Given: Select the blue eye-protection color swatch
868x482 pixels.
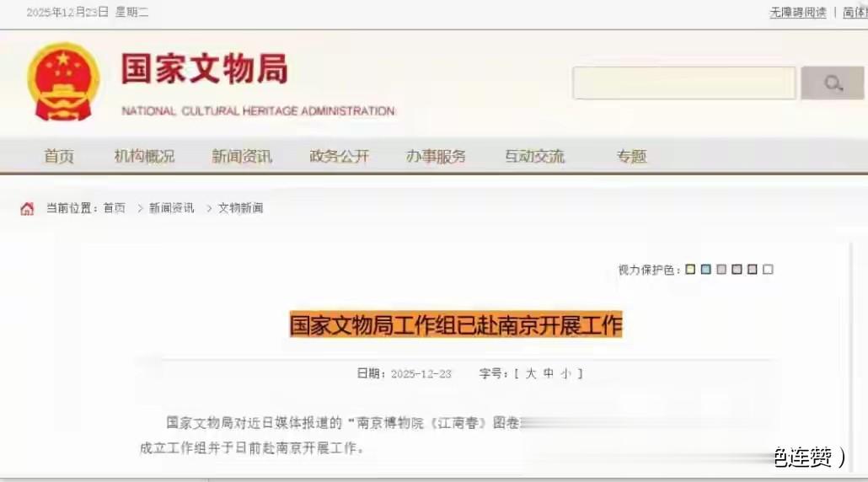Looking at the screenshot, I should (x=706, y=270).
